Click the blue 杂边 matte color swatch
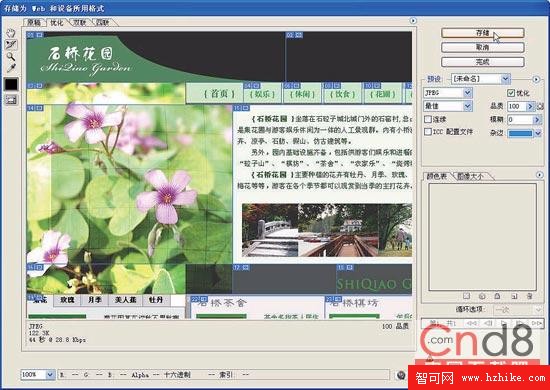Viewport: 550px width, 390px height. click(520, 133)
